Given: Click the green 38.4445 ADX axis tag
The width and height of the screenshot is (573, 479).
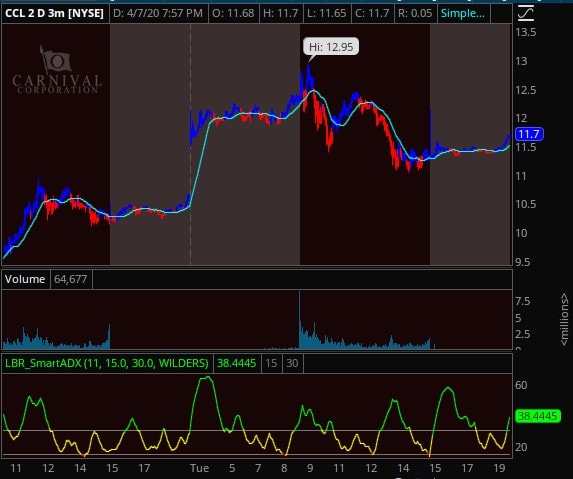Looking at the screenshot, I should (x=538, y=416).
